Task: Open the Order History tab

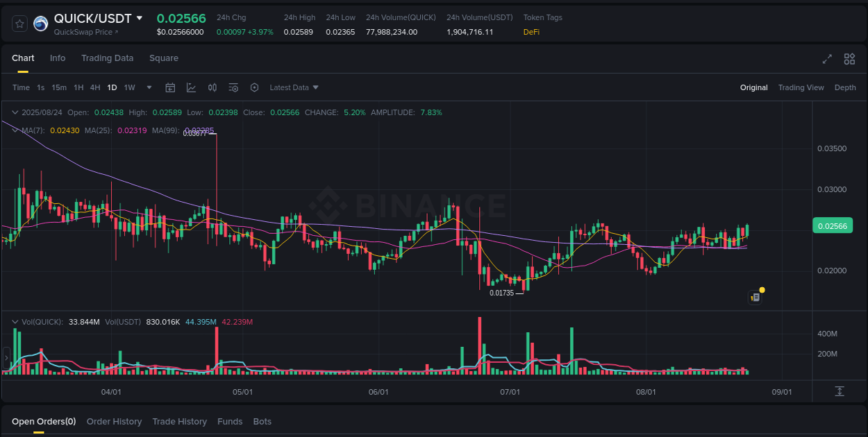Action: (114, 421)
